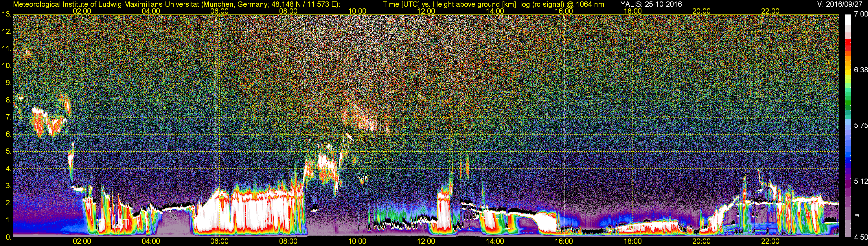Click the 02:00 tick label on the bottom time axis
The image size is (868, 246).
coord(82,241)
